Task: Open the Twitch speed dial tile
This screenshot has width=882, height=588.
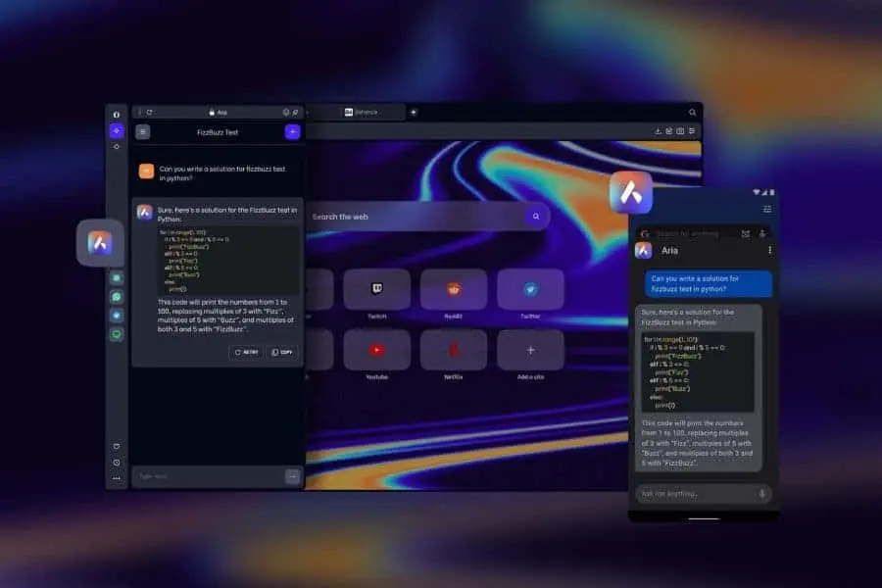Action: [377, 289]
